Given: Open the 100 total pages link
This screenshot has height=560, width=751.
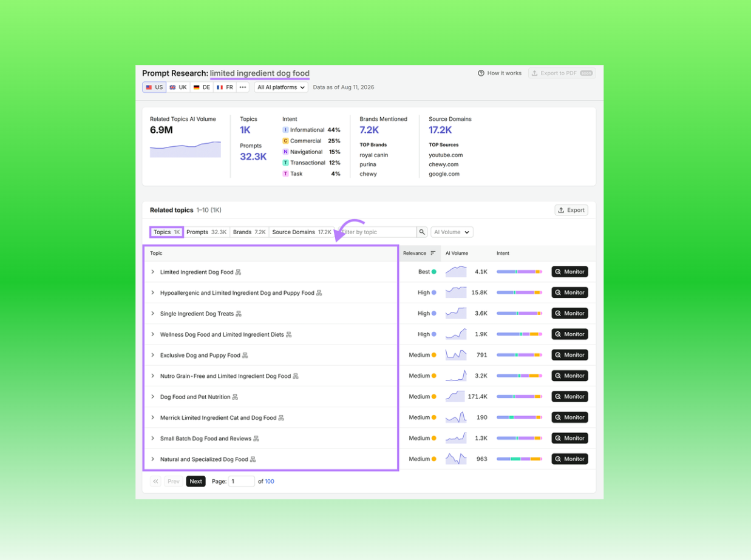Looking at the screenshot, I should [269, 482].
